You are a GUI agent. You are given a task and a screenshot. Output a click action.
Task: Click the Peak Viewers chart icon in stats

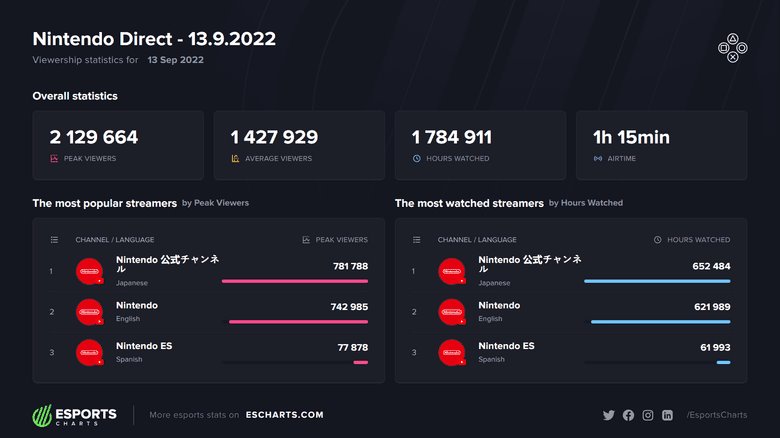(54, 158)
